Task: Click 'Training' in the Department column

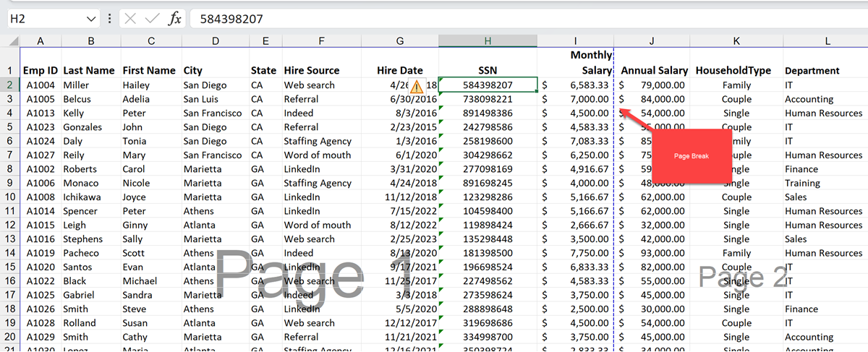Action: pyautogui.click(x=802, y=183)
